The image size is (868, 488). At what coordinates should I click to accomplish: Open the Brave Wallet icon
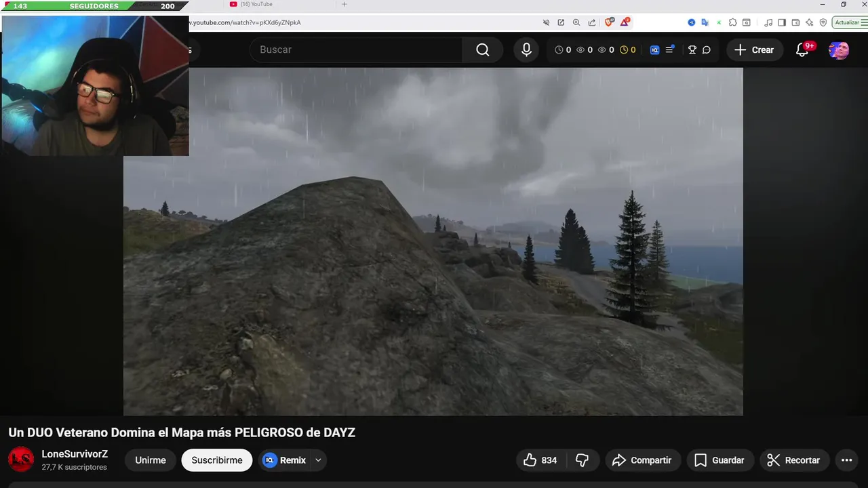(795, 22)
